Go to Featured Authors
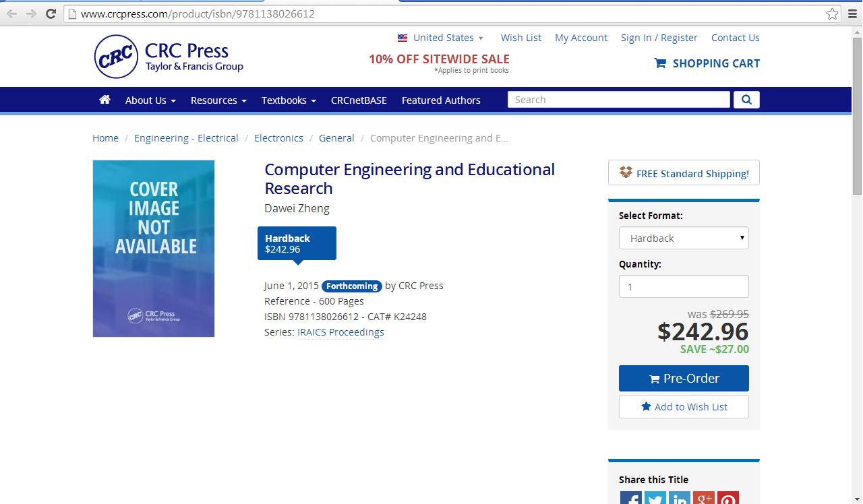The height and width of the screenshot is (504, 863). [441, 100]
